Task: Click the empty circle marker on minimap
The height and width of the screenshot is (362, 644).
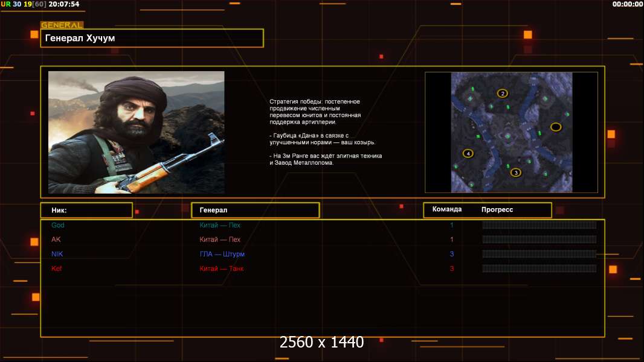Action: click(x=556, y=127)
